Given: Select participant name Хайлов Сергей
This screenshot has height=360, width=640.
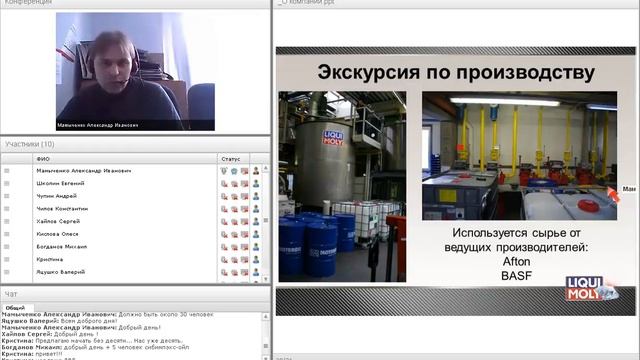Looking at the screenshot, I should pyautogui.click(x=58, y=222).
